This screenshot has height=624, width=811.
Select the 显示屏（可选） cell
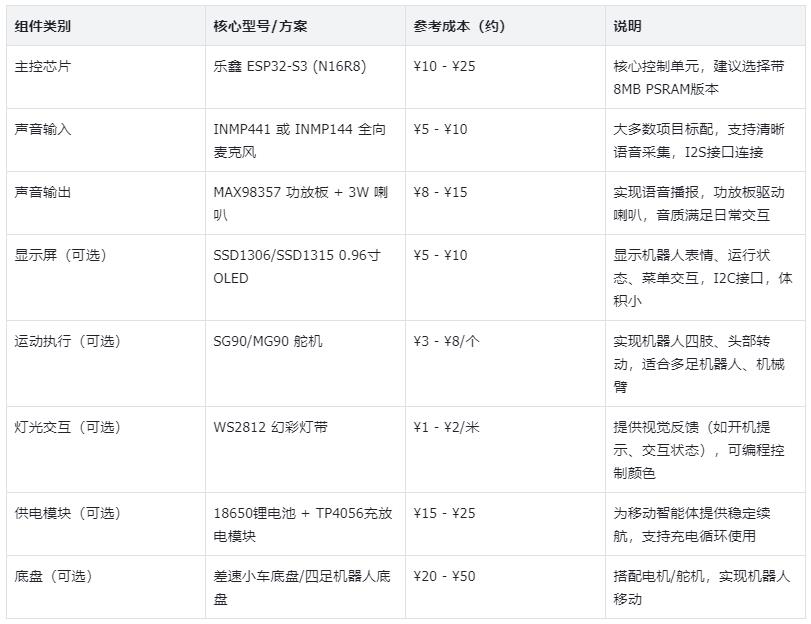pos(106,278)
